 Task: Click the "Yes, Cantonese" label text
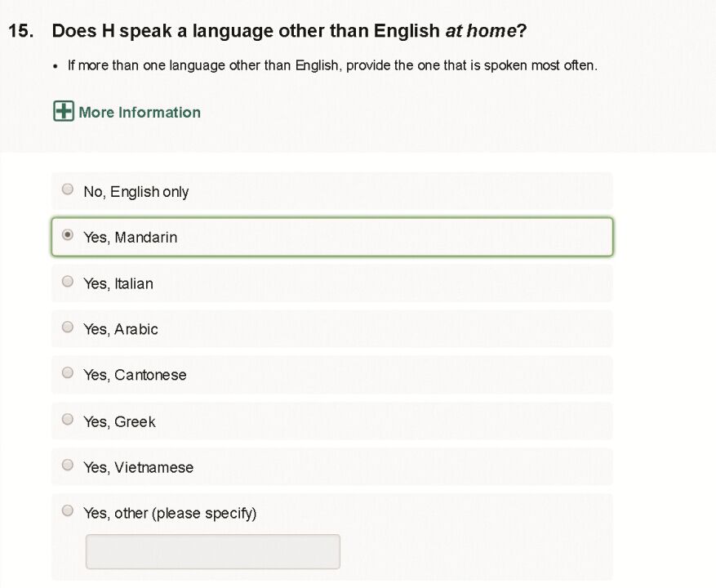coord(135,376)
